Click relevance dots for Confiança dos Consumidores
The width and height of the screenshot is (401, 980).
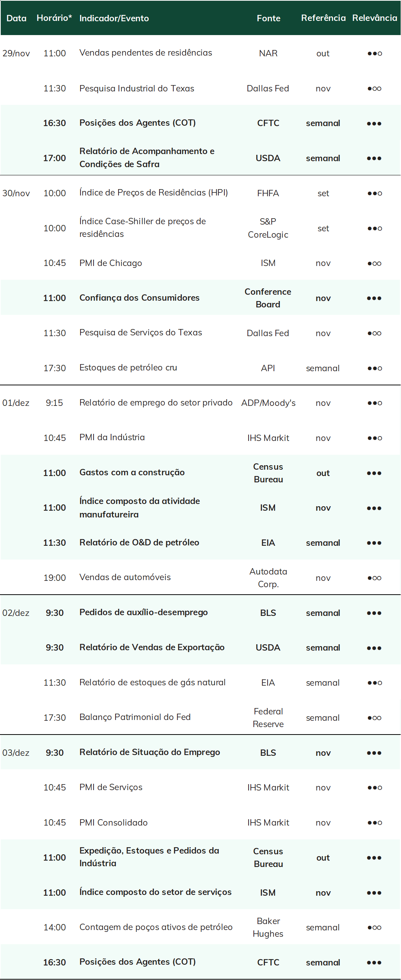375,298
